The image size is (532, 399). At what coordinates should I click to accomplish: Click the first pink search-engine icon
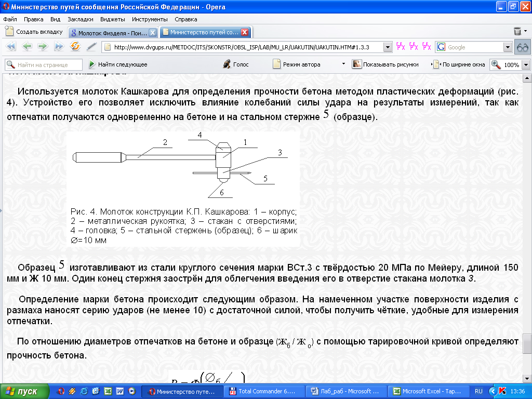[401, 46]
